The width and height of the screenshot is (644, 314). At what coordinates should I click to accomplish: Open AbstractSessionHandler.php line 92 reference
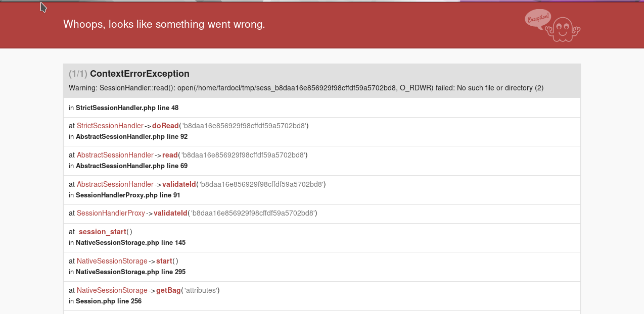coord(131,137)
